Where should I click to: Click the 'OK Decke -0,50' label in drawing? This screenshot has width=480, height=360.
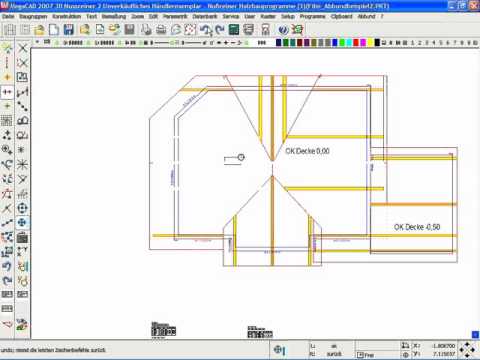[x=417, y=227]
